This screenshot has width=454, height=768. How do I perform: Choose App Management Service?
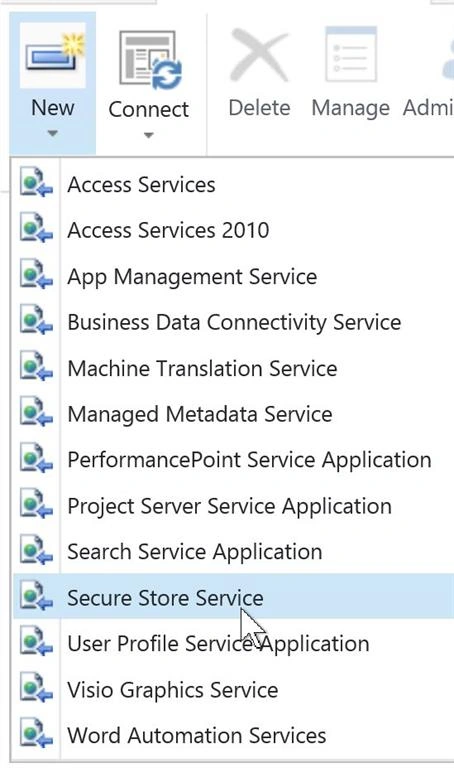pos(233,276)
